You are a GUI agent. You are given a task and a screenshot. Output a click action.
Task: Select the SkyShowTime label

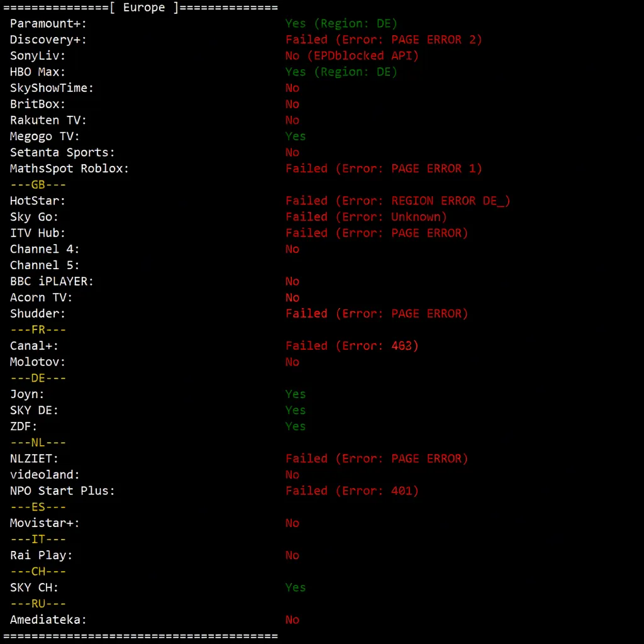click(52, 88)
